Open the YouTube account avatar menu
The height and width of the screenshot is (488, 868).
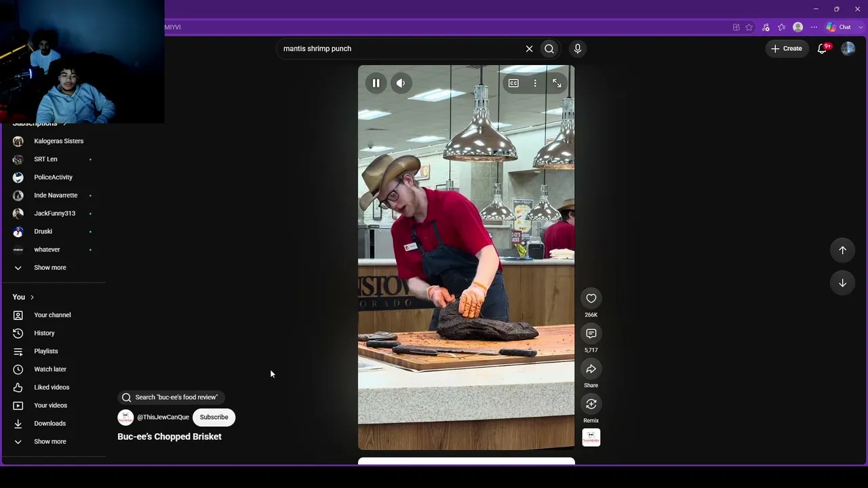coord(848,49)
